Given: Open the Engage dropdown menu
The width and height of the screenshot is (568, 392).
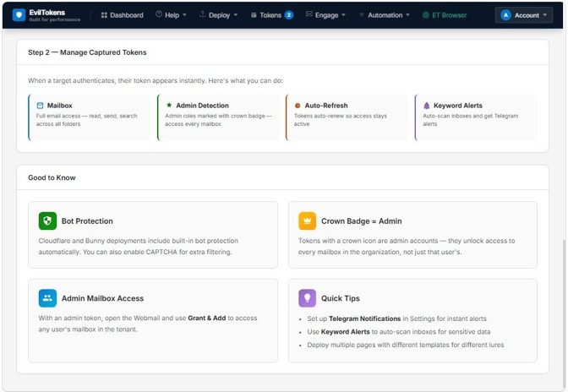Looking at the screenshot, I should [x=325, y=15].
